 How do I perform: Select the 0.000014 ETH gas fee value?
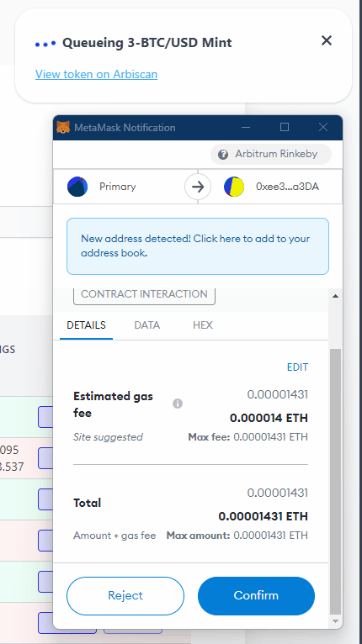269,418
